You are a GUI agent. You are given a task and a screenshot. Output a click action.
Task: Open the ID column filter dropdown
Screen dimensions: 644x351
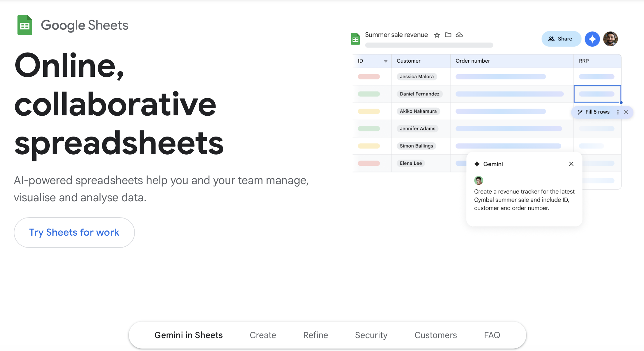386,61
